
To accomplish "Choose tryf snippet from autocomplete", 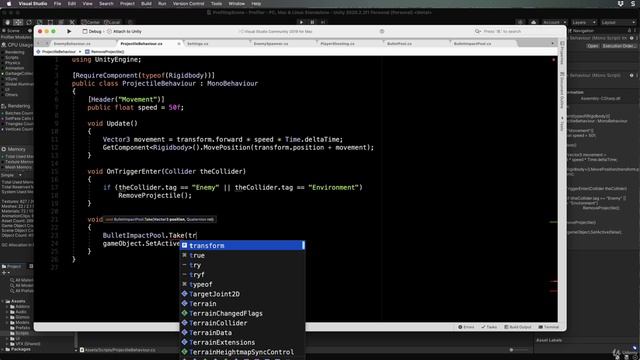I will (x=242, y=275).
